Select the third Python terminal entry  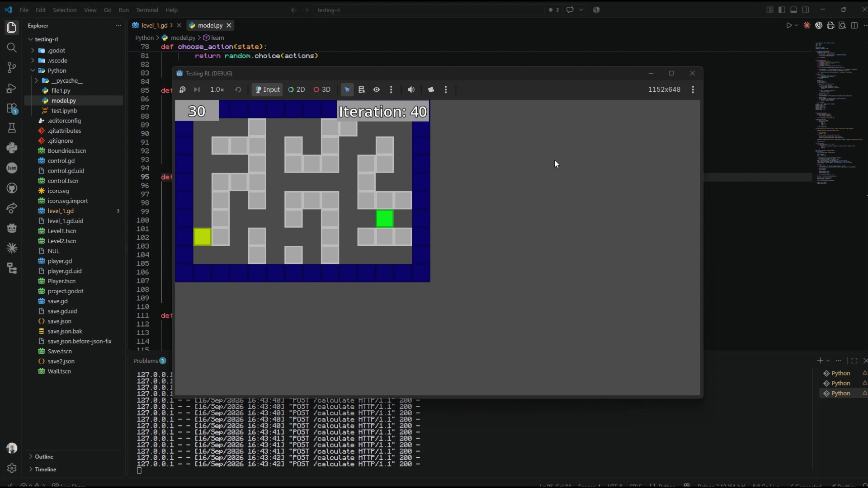[841, 393]
